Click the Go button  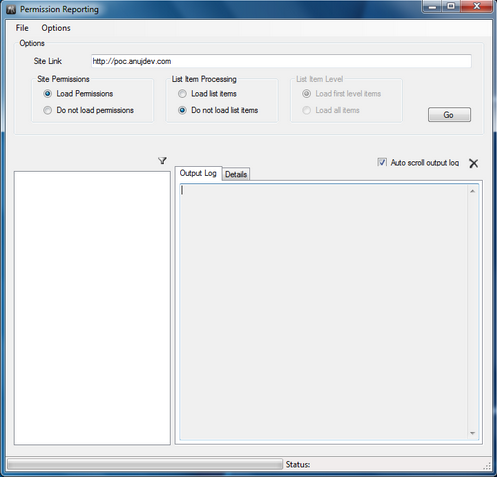point(449,115)
